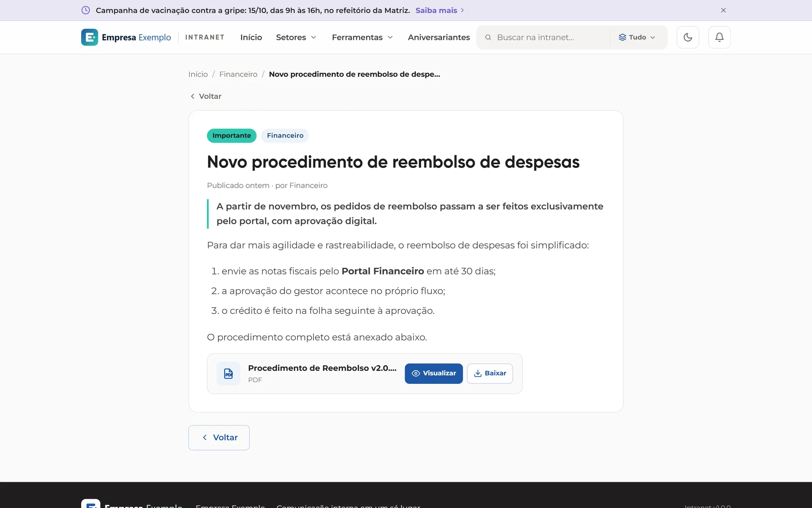
Task: Open the Tudo search filter dropdown
Action: click(637, 37)
